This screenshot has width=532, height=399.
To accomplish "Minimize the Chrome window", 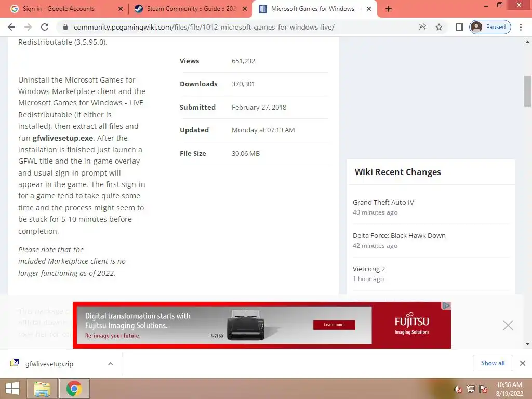I will tap(486, 5).
